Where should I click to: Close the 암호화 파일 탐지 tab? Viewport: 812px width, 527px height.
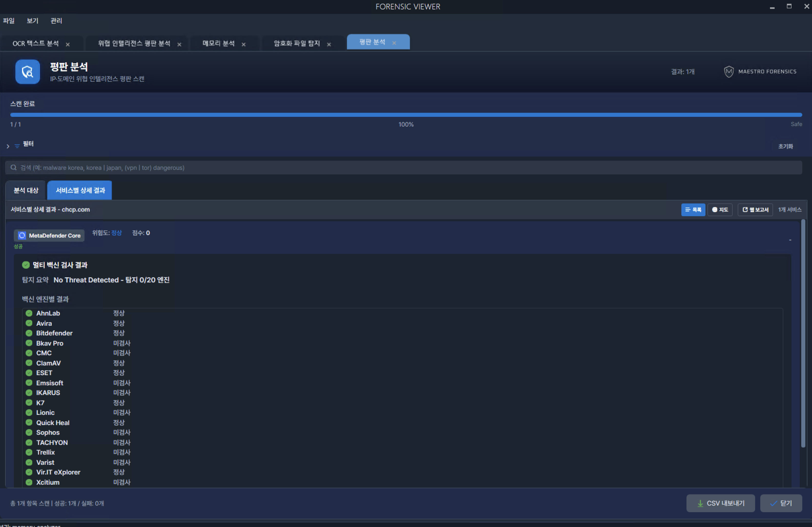pyautogui.click(x=329, y=44)
